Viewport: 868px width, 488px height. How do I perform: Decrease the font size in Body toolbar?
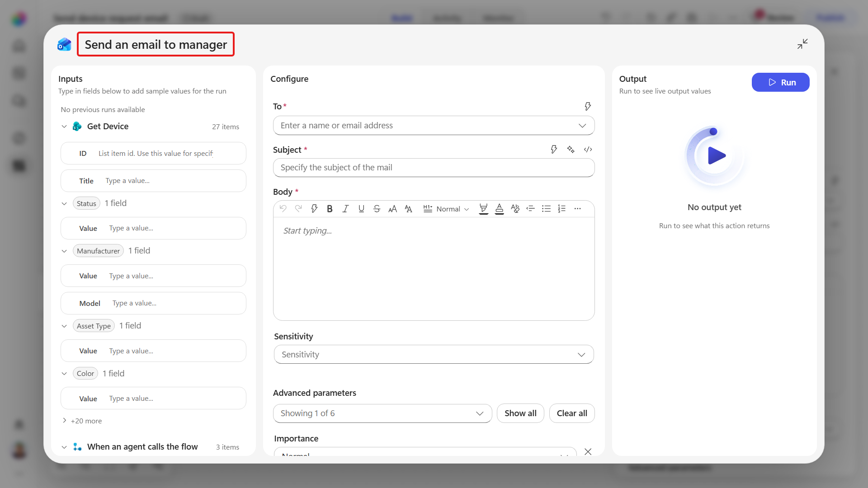point(408,208)
